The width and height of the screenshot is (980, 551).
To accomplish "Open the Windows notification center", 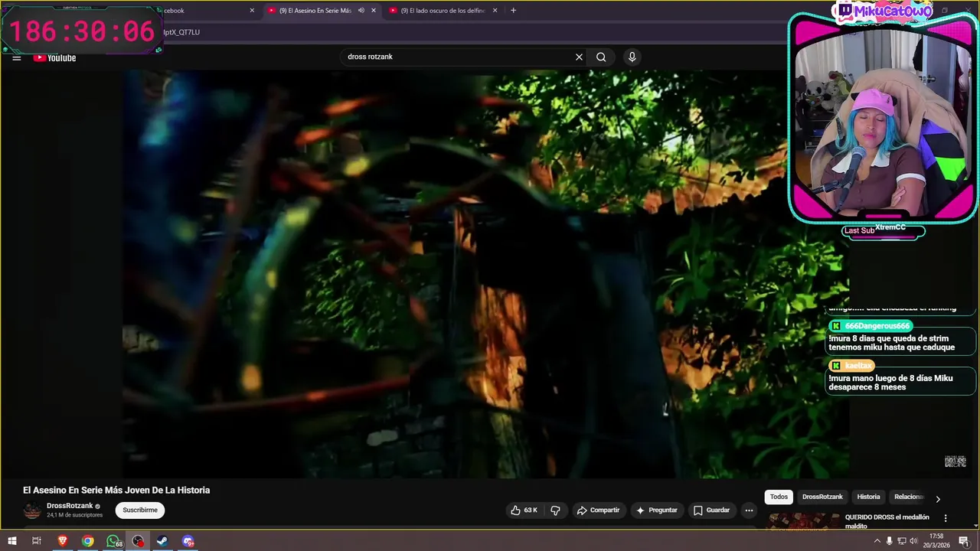I will [x=964, y=541].
